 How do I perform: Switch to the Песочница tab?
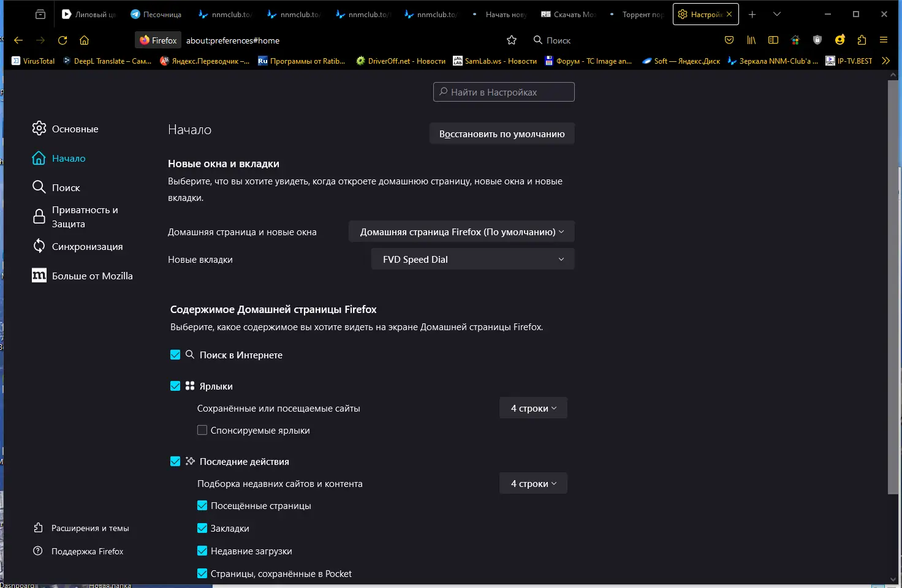(x=156, y=14)
